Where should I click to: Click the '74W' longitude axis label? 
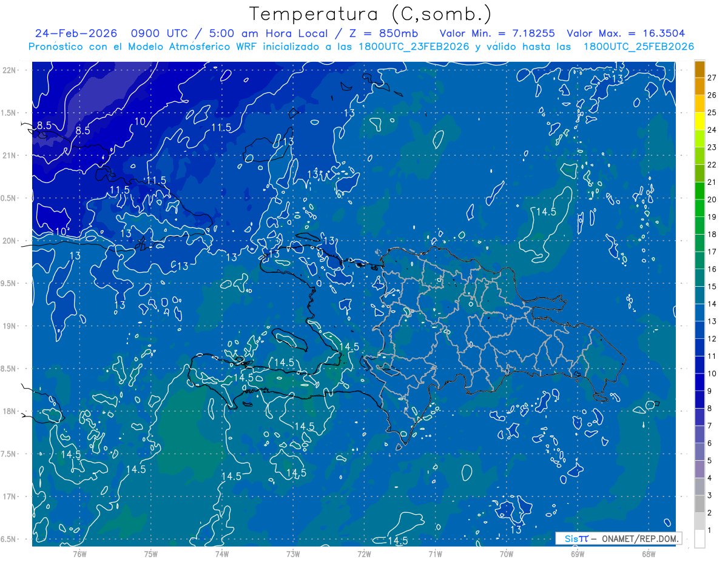(222, 554)
